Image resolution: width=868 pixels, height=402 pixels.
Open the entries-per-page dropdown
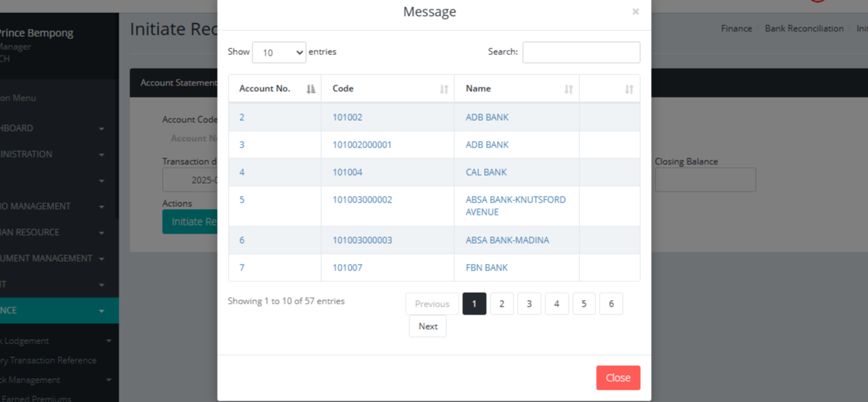tap(278, 52)
